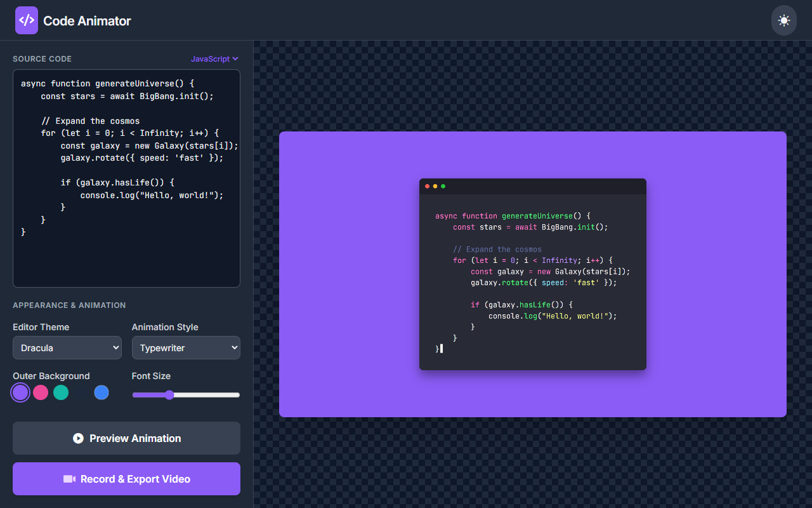812x508 pixels.
Task: Click the red traffic-light dot in preview window
Action: [428, 186]
